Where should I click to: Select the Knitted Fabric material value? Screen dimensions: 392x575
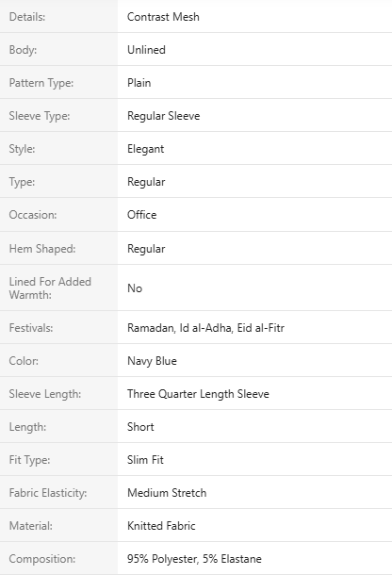[x=161, y=526]
